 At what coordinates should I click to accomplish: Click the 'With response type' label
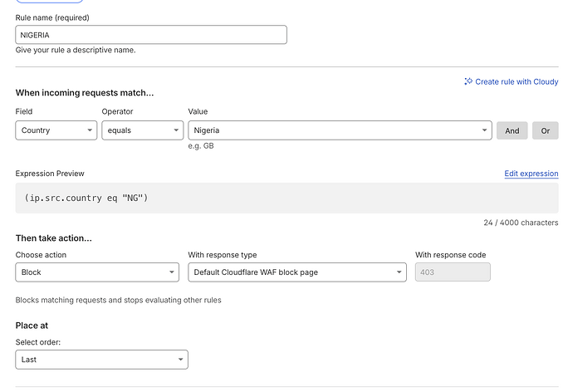pyautogui.click(x=223, y=255)
